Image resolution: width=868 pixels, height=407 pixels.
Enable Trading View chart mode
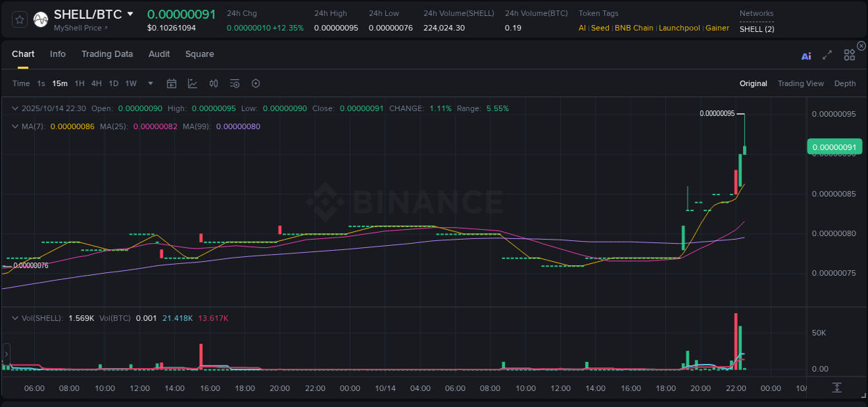click(801, 83)
